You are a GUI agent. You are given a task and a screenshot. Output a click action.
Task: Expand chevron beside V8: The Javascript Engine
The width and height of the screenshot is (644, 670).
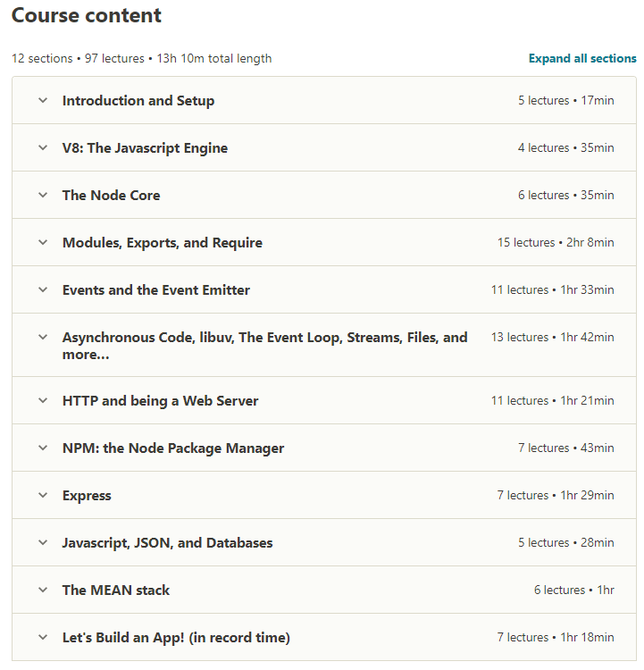point(43,147)
